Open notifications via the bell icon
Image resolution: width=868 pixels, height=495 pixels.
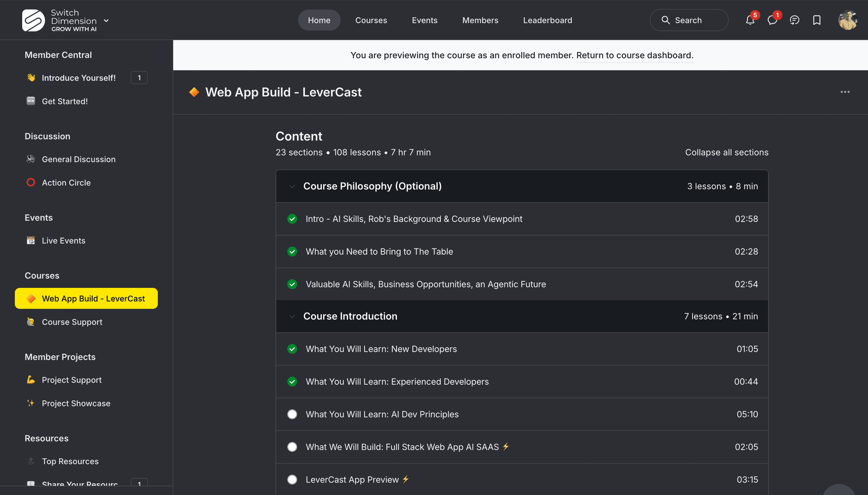point(750,20)
